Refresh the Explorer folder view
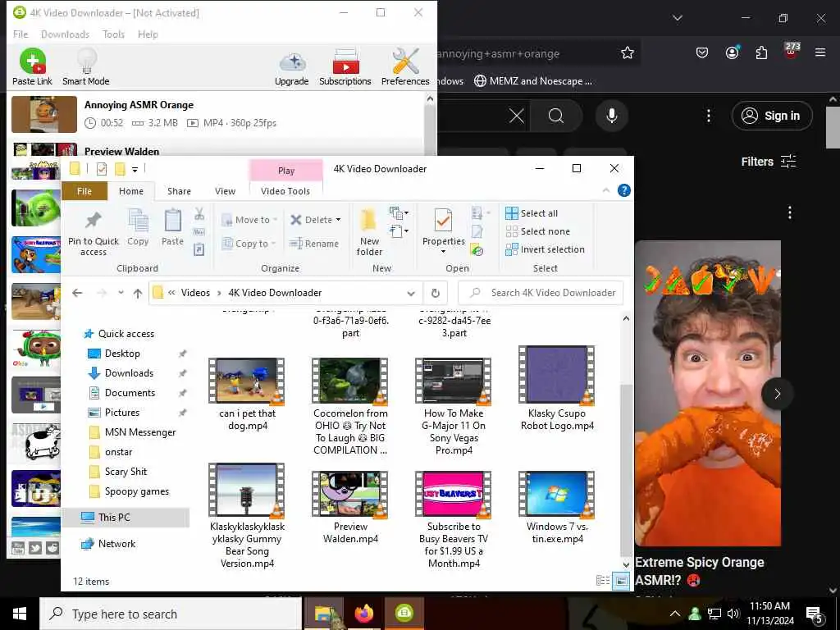Viewport: 840px width, 630px height. (436, 293)
